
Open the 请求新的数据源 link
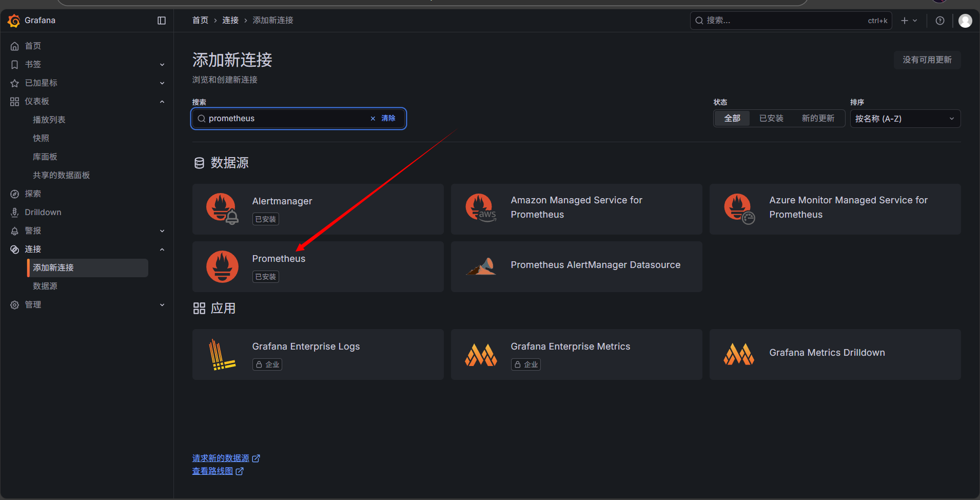[221, 458]
